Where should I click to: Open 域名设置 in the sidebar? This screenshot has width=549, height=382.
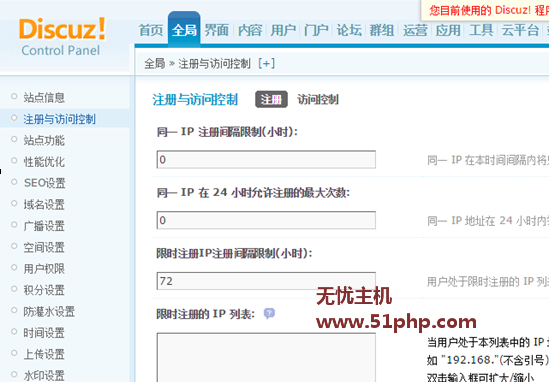[x=44, y=204]
